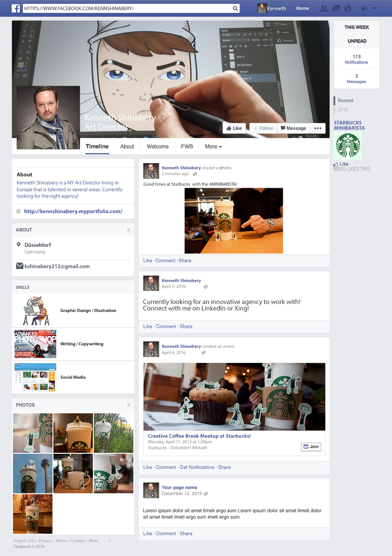Click STARBUCKS MINIBARISTA page title

click(349, 125)
